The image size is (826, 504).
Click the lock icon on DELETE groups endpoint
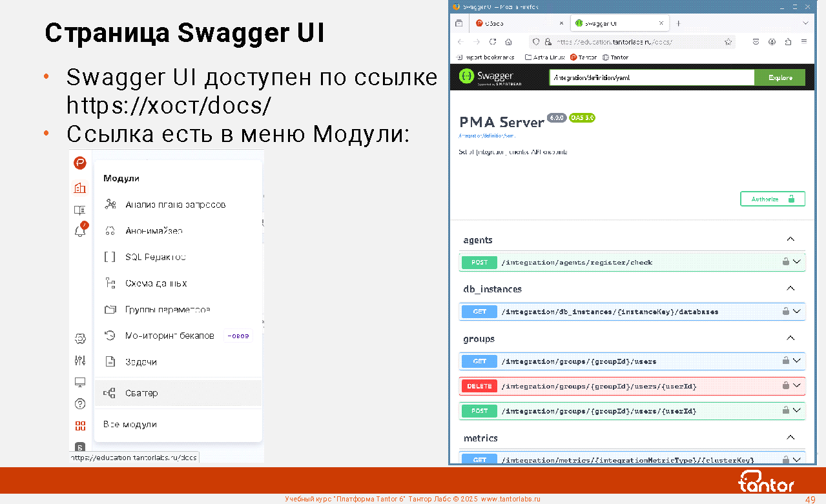tap(786, 386)
